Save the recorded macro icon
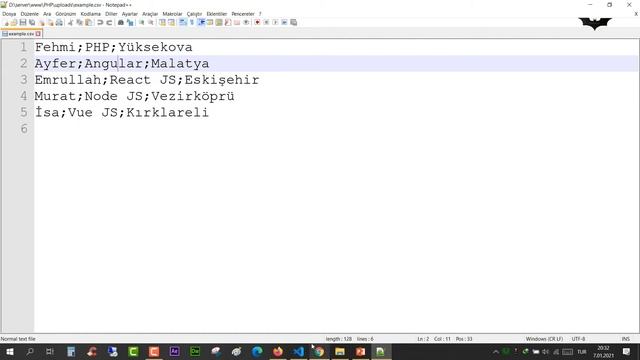The width and height of the screenshot is (640, 360). pos(293,22)
